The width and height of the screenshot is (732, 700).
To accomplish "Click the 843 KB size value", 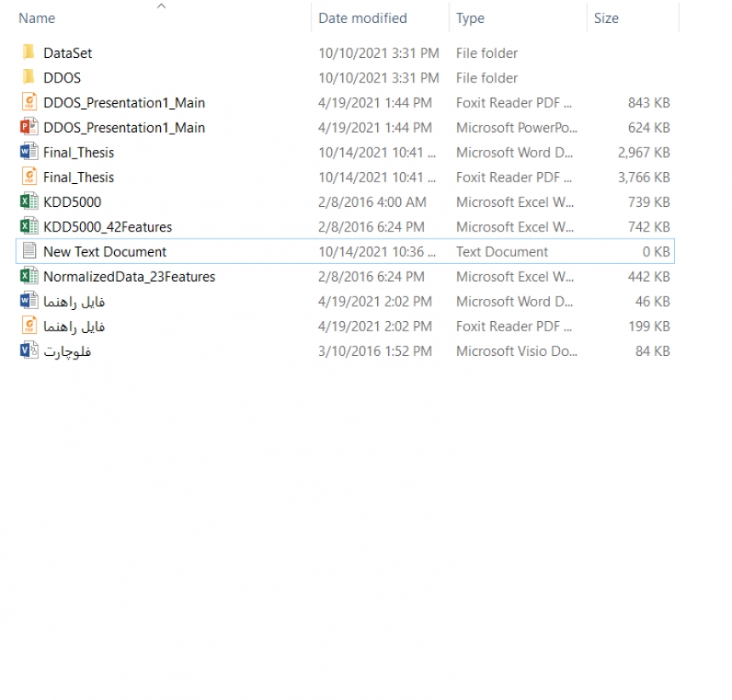I will [x=649, y=103].
